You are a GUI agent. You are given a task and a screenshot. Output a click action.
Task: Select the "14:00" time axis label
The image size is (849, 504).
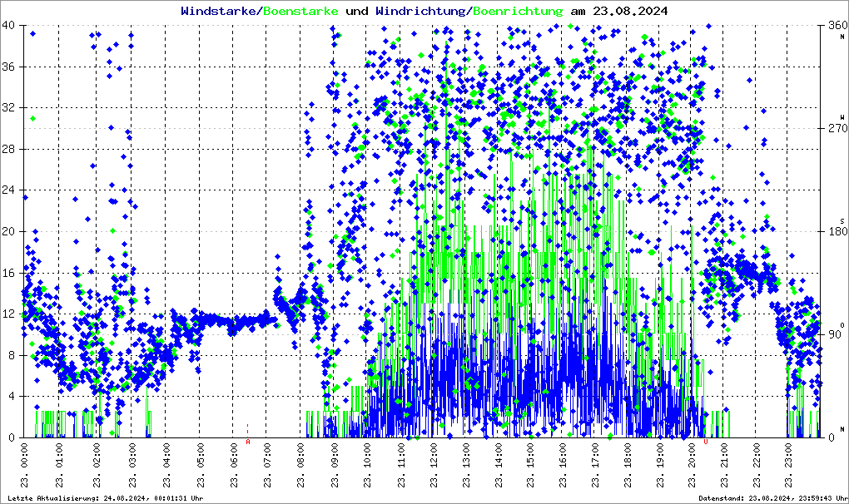498,466
